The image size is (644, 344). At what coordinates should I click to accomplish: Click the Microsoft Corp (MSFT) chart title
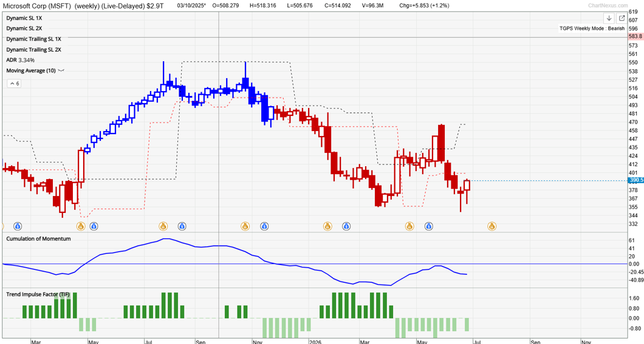[36, 5]
